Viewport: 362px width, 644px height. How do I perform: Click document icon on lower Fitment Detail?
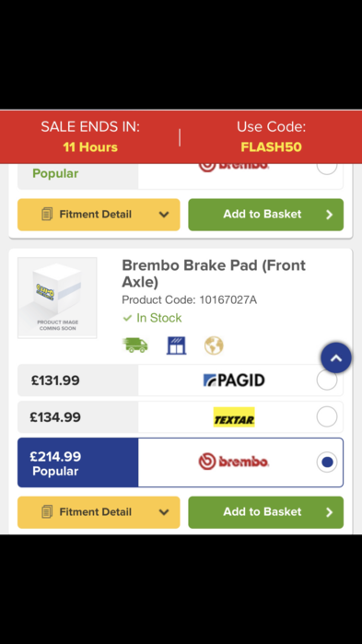point(47,511)
